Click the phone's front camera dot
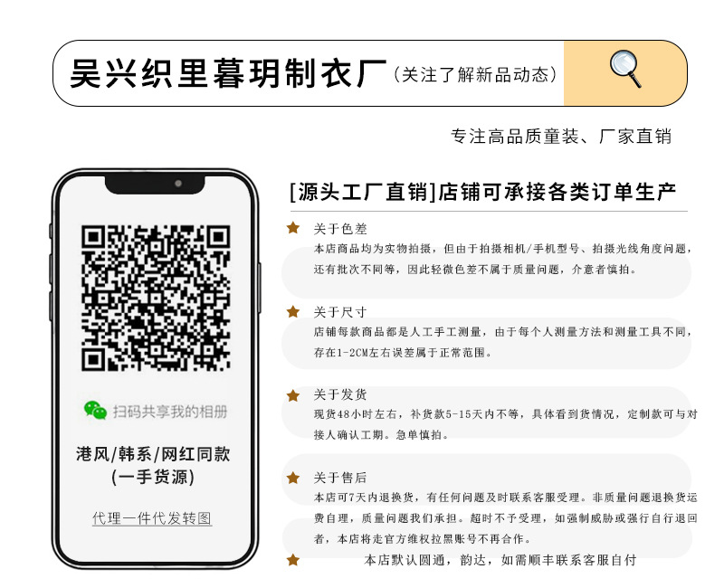Screen dimensions: 724x588 (x=178, y=184)
